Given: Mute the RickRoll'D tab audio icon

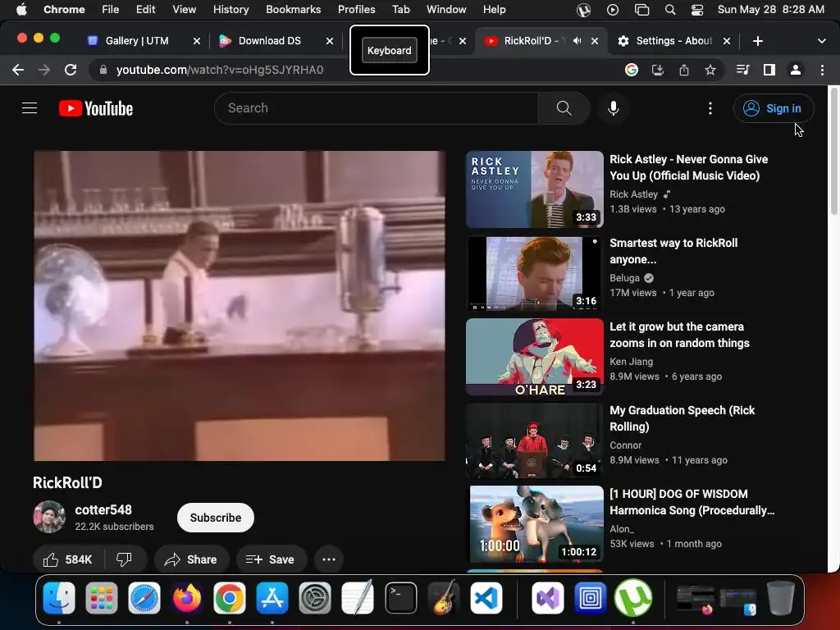Looking at the screenshot, I should [577, 41].
